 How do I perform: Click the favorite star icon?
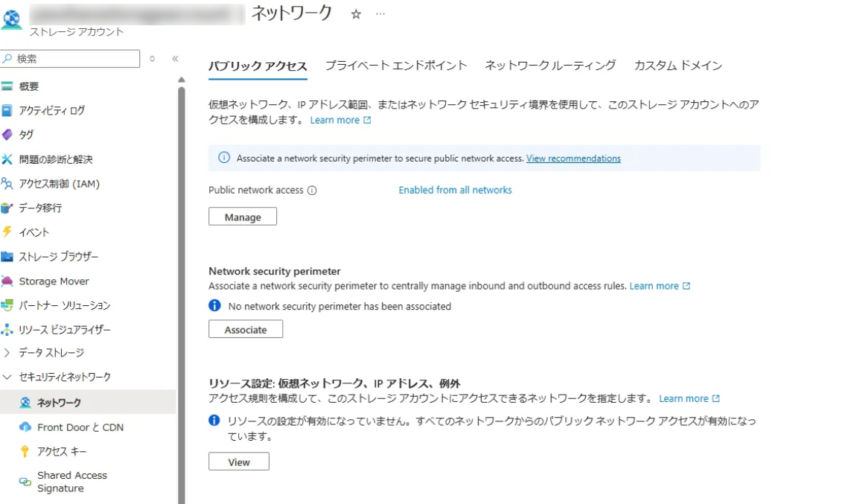356,14
